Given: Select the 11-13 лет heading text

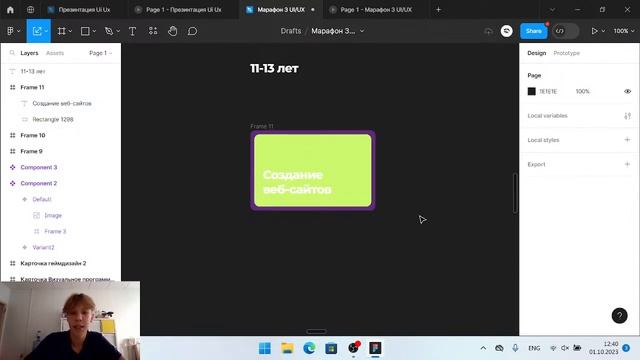Looking at the screenshot, I should click(274, 68).
